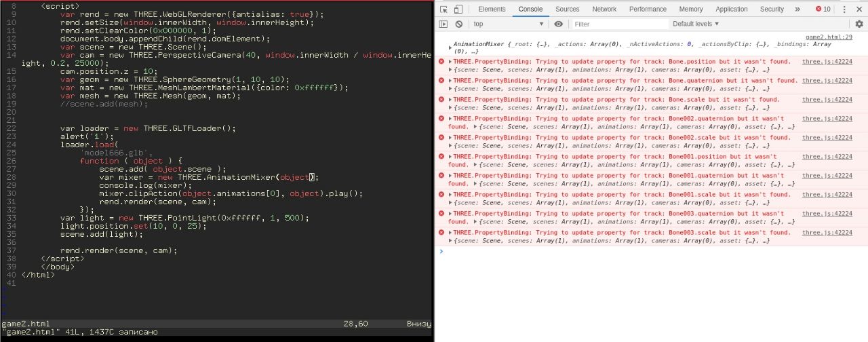This screenshot has width=868, height=342.
Task: Expand the Bone.quaternion error message
Action: point(450,81)
